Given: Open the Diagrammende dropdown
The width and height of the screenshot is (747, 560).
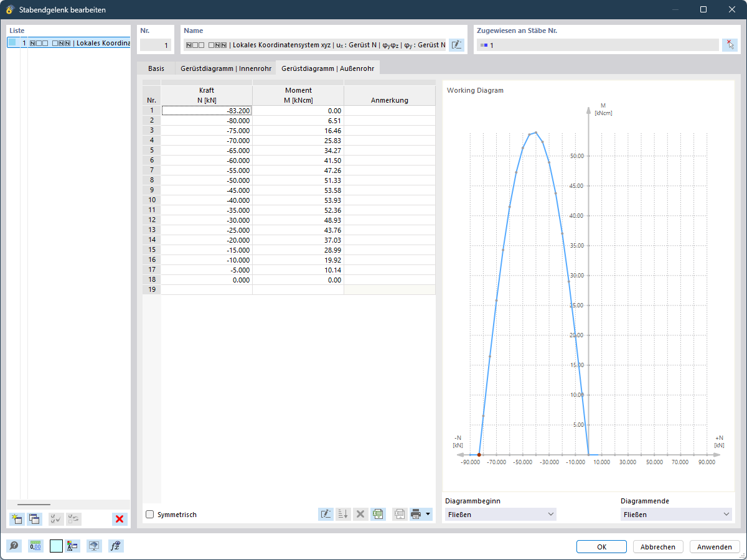Looking at the screenshot, I should [x=675, y=514].
